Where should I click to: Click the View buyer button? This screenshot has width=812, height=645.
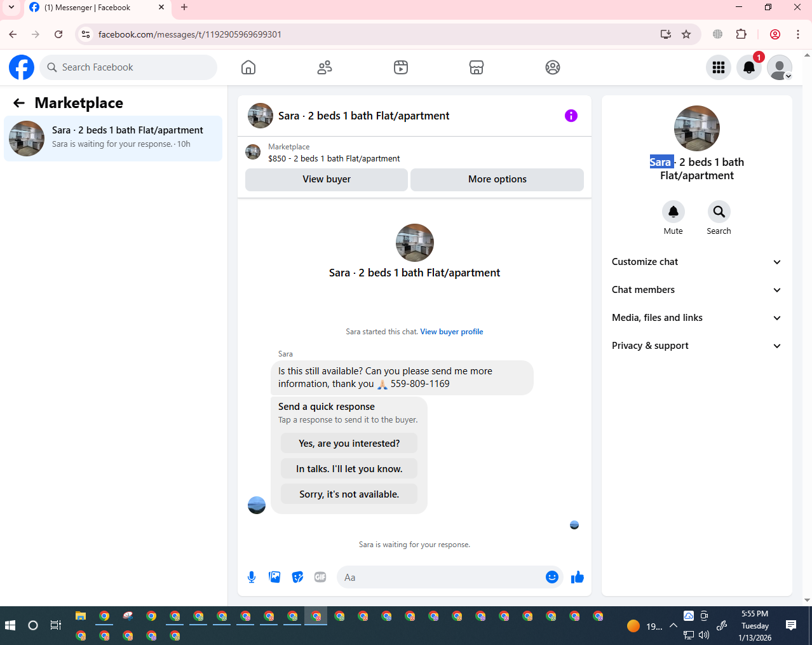[x=327, y=179]
